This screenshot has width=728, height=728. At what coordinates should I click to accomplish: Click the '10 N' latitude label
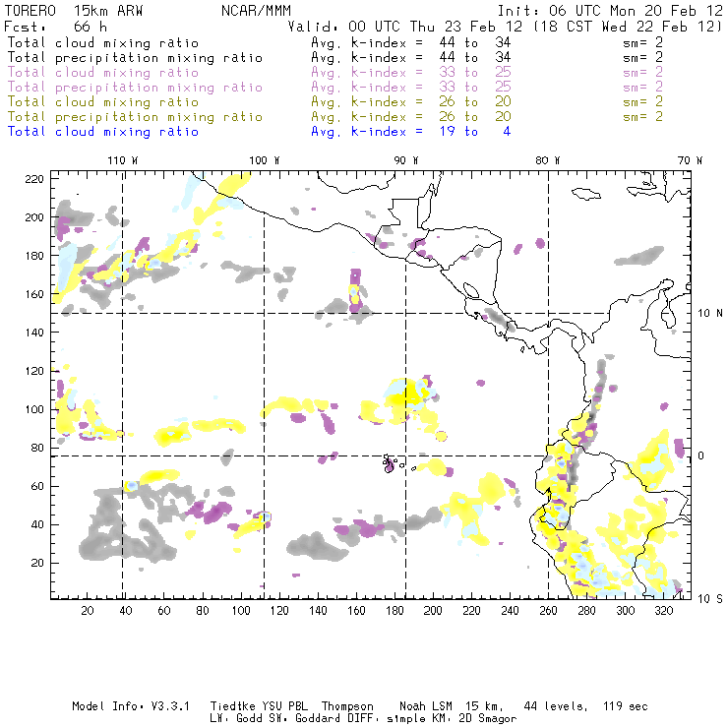(710, 314)
